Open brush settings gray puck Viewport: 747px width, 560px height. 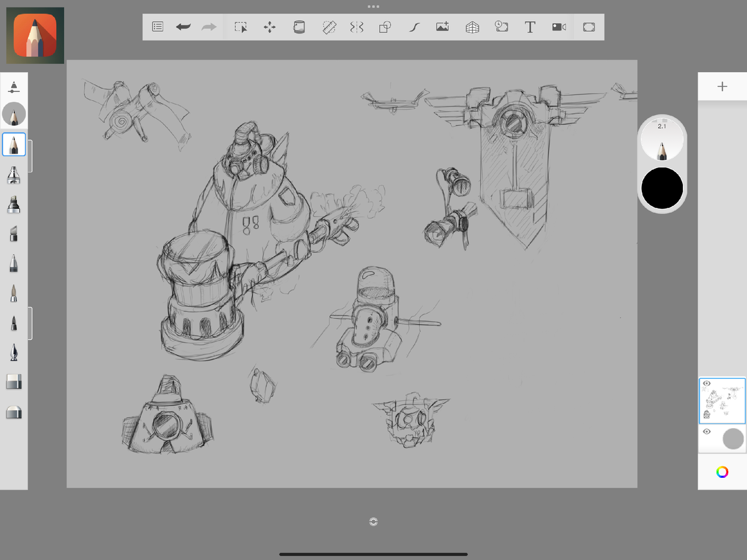pyautogui.click(x=14, y=114)
